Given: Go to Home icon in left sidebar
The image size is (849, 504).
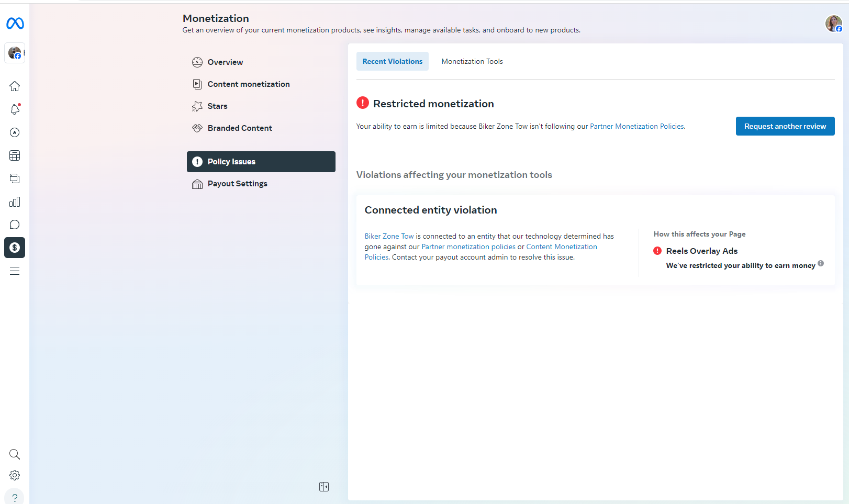Looking at the screenshot, I should click(x=15, y=86).
